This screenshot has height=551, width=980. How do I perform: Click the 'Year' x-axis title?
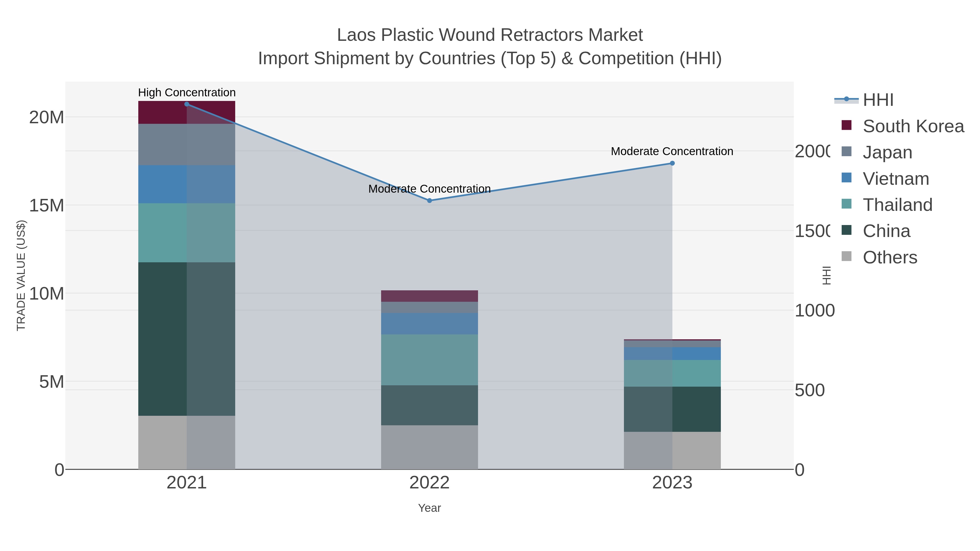[x=430, y=508]
